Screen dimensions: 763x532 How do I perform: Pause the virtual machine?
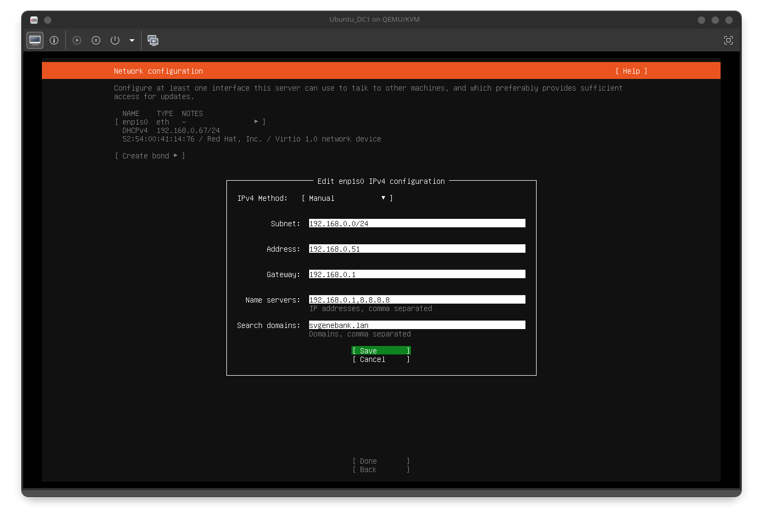[96, 40]
